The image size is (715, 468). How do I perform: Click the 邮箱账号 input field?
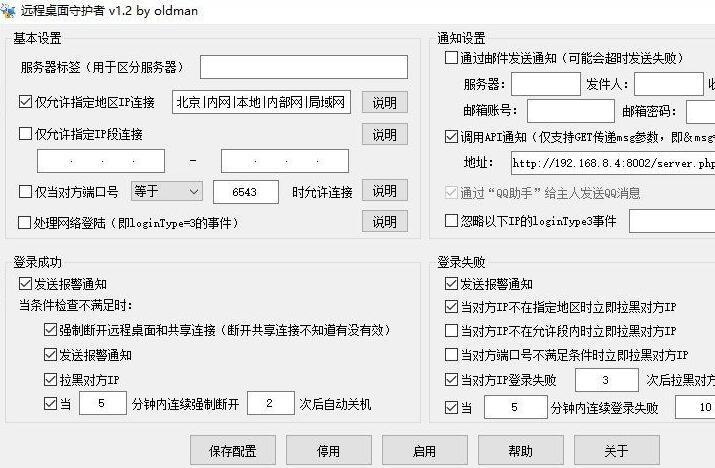point(571,111)
